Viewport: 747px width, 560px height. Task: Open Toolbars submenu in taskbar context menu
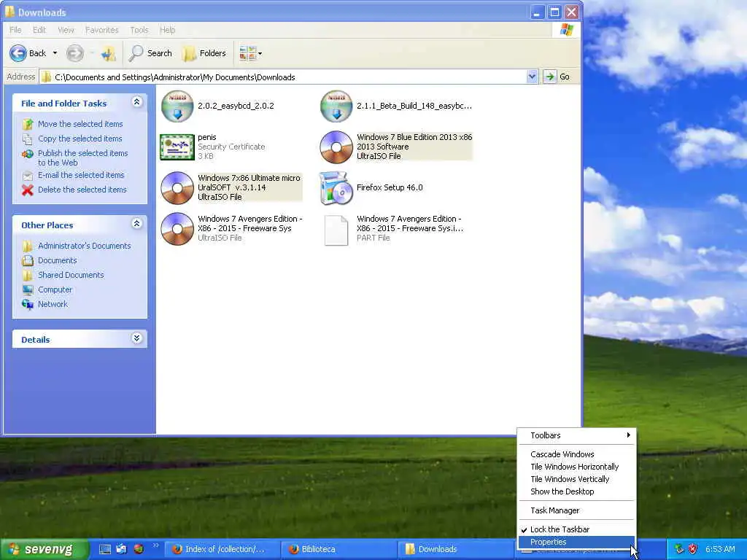(x=576, y=435)
